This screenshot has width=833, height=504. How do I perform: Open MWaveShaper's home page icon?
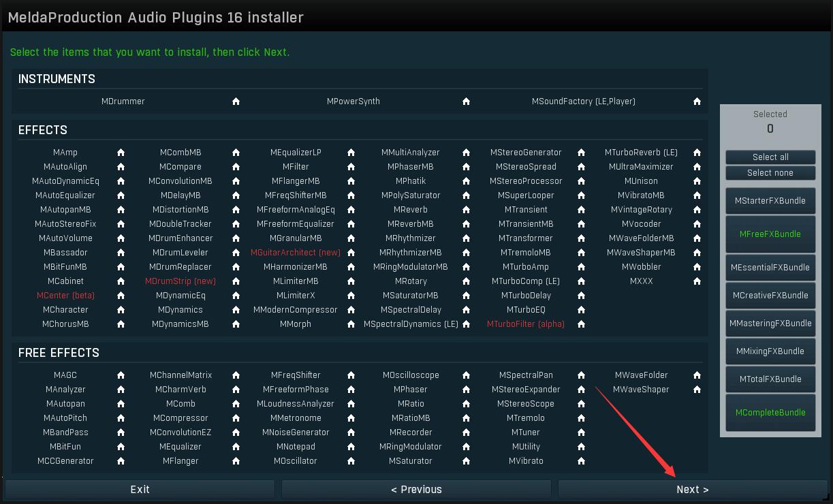click(697, 389)
